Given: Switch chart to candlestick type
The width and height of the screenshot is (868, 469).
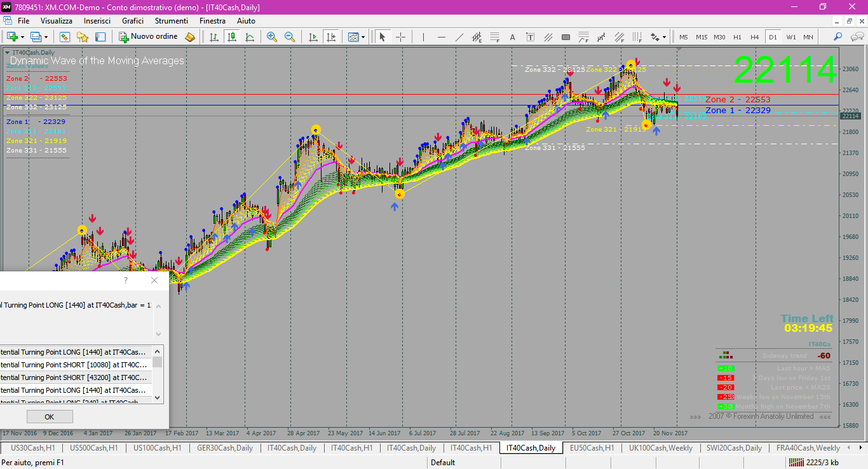Looking at the screenshot, I should click(232, 37).
